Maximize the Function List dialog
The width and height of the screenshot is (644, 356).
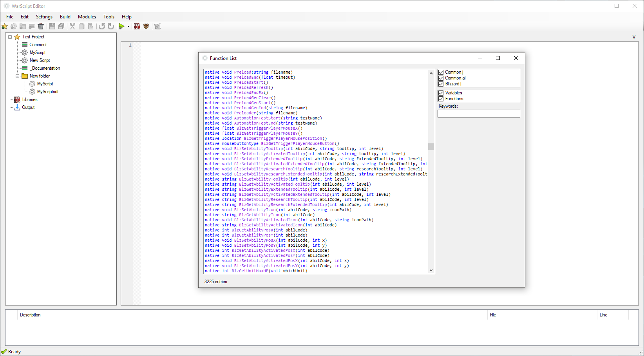coord(498,58)
